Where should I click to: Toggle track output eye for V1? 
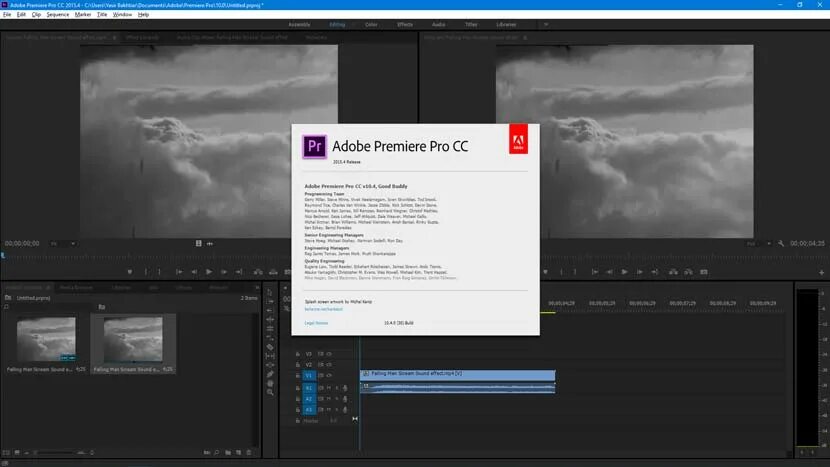[x=329, y=375]
